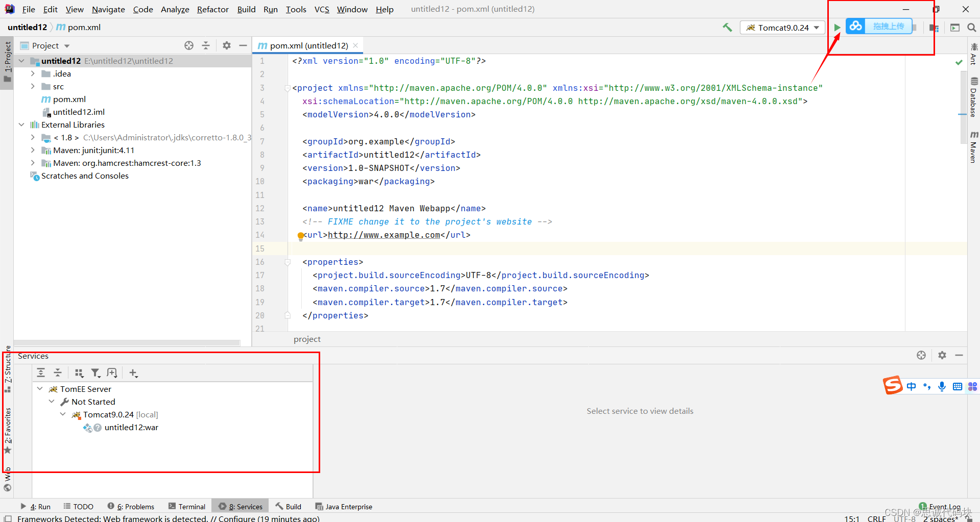Click the untitled12 breadcrumb in navigation bar
The width and height of the screenshot is (980, 522).
point(27,27)
